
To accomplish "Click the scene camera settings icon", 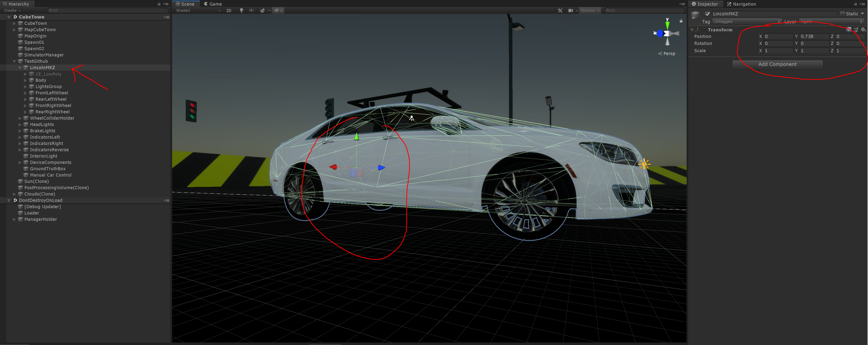I will (570, 10).
